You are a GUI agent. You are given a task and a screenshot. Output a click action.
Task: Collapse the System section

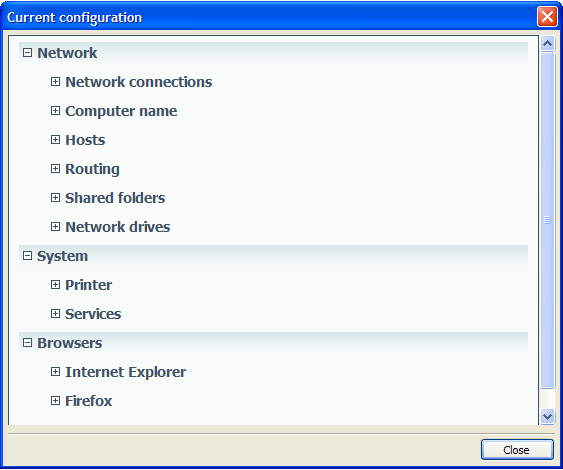point(27,256)
